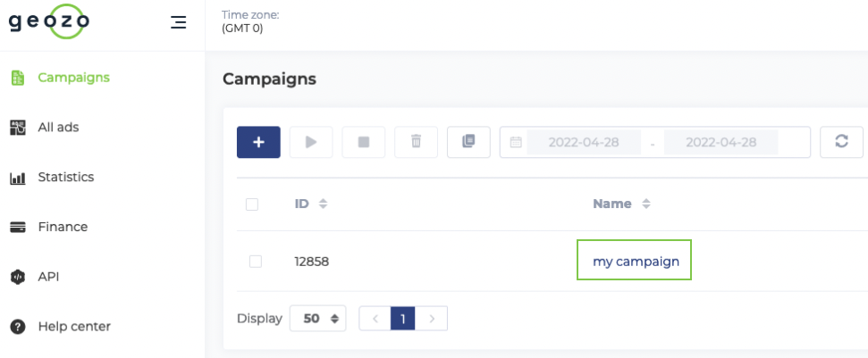Screen dimensions: 868x358
Task: Click the refresh table icon
Action: 841,142
